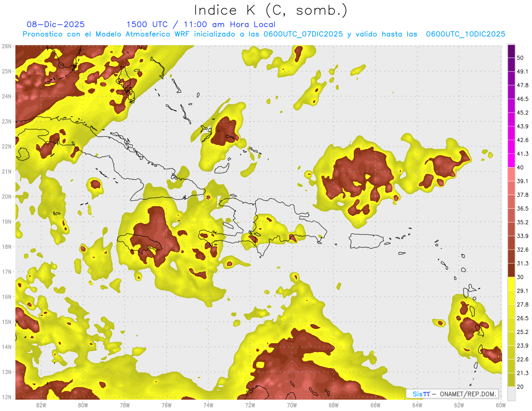Click the latitude label '13N'
532x411 pixels.
coord(7,372)
